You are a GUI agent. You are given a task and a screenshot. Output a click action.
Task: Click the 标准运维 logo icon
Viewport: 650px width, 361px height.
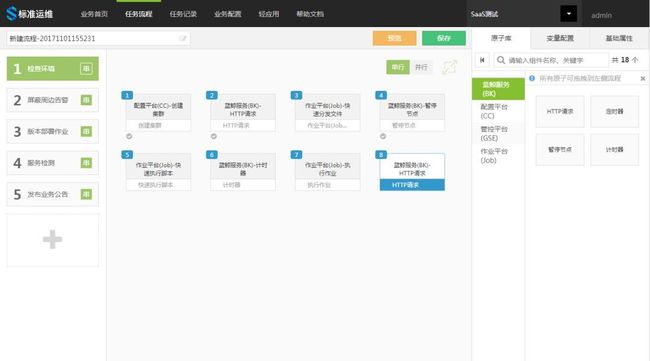click(11, 14)
